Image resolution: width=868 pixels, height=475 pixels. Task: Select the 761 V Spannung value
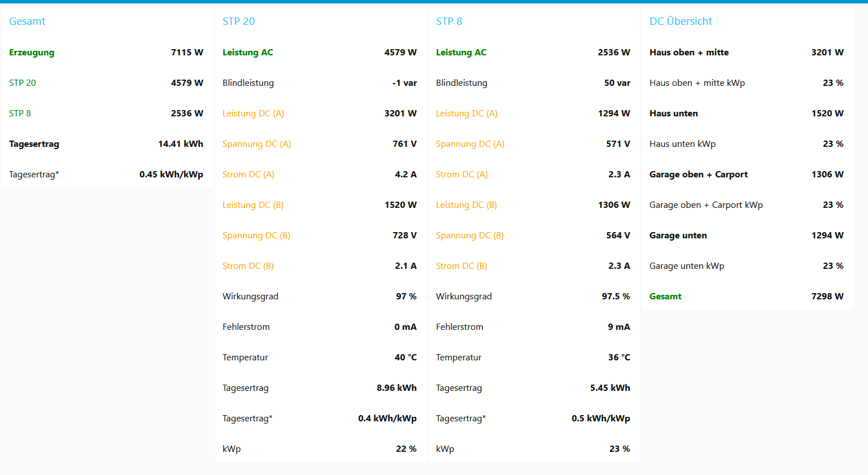(404, 144)
